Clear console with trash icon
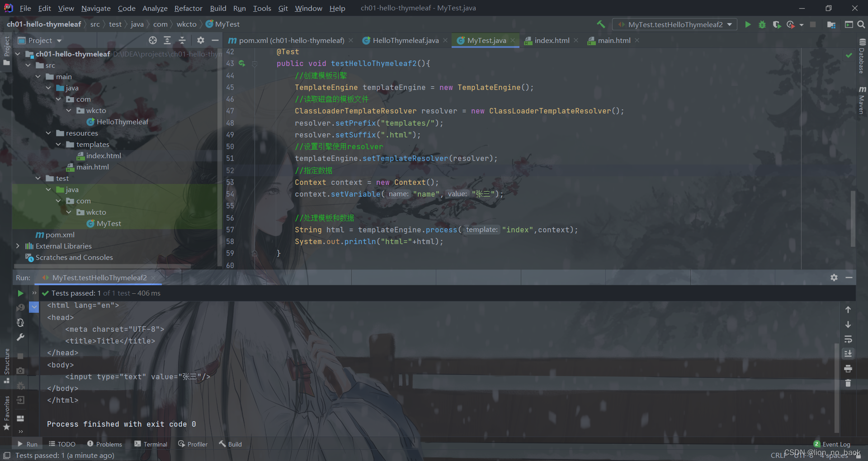This screenshot has height=461, width=868. coord(848,383)
